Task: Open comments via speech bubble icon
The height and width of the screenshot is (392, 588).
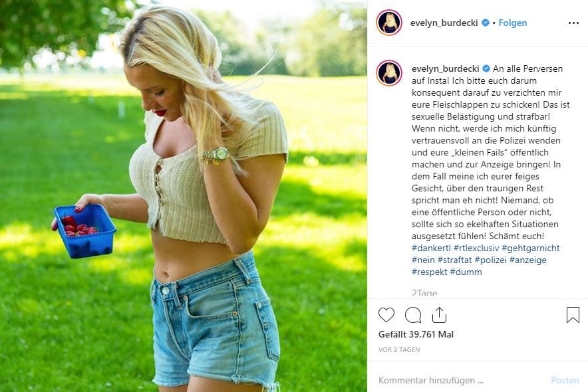Action: pyautogui.click(x=413, y=315)
